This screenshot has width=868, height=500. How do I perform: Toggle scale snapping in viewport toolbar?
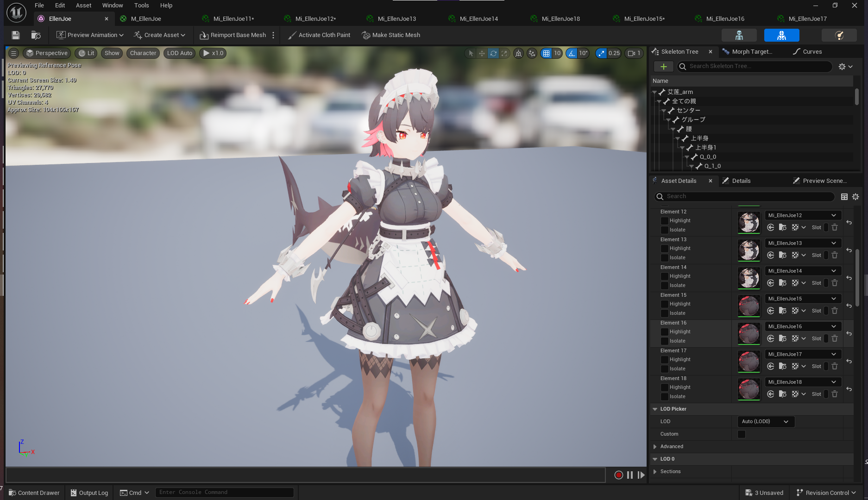tap(601, 53)
